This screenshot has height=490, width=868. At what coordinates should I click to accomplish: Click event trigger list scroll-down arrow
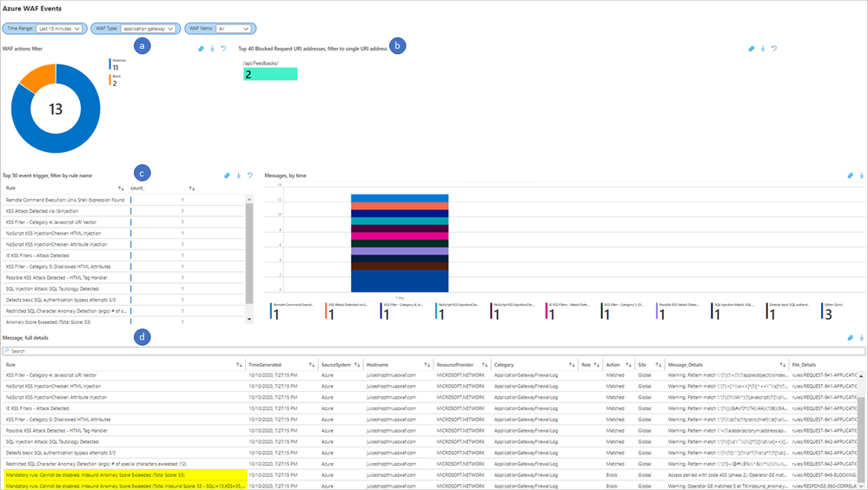coord(249,319)
